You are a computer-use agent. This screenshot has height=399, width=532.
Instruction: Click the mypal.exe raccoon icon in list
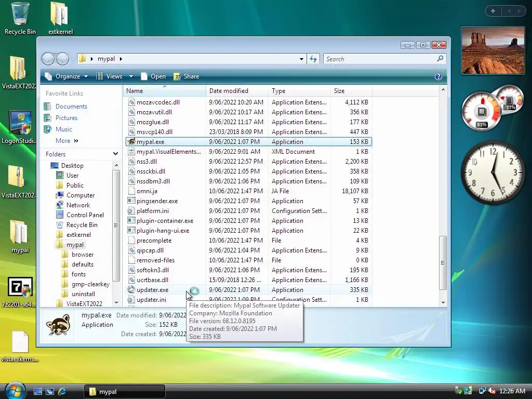131,142
